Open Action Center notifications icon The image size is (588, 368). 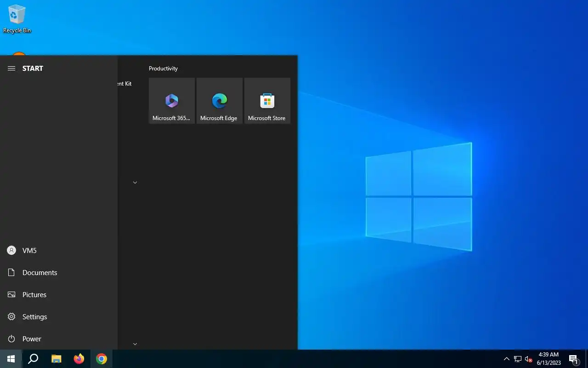(x=574, y=359)
